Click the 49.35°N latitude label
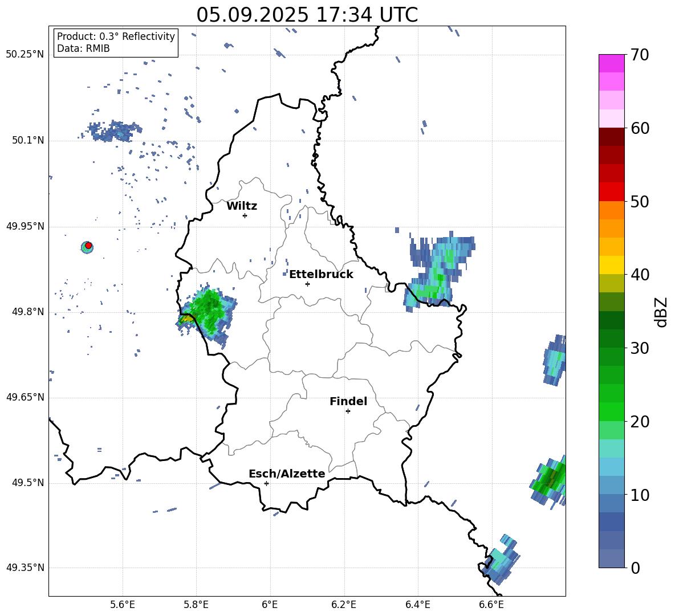The width and height of the screenshot is (675, 616). [x=25, y=568]
